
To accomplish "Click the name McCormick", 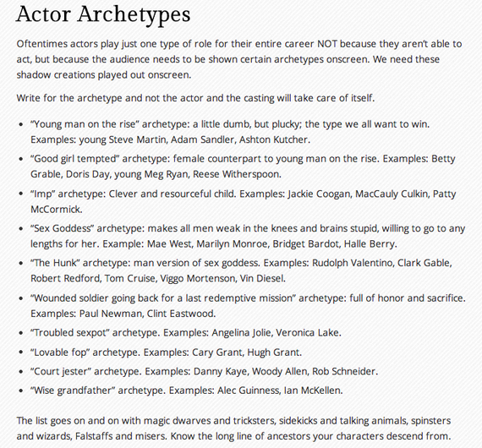I will tap(57, 210).
